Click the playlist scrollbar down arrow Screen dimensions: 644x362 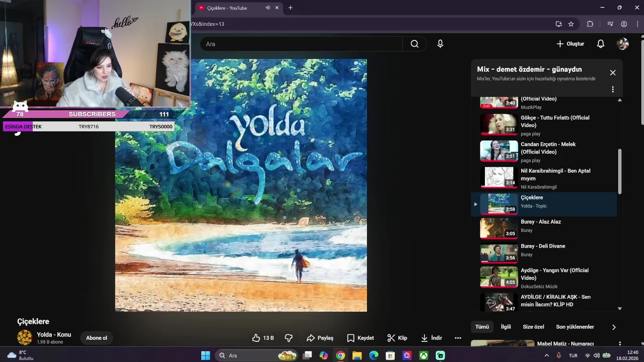[619, 309]
